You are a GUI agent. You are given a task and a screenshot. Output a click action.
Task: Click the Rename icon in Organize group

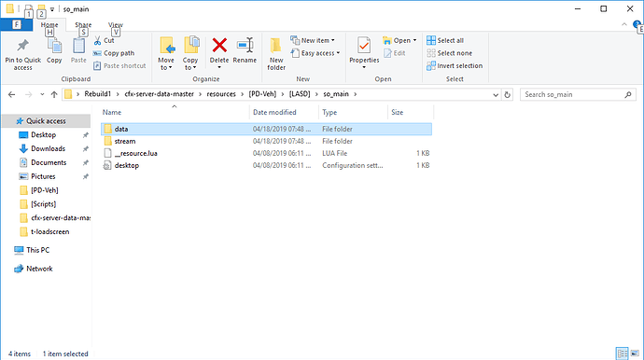(245, 45)
